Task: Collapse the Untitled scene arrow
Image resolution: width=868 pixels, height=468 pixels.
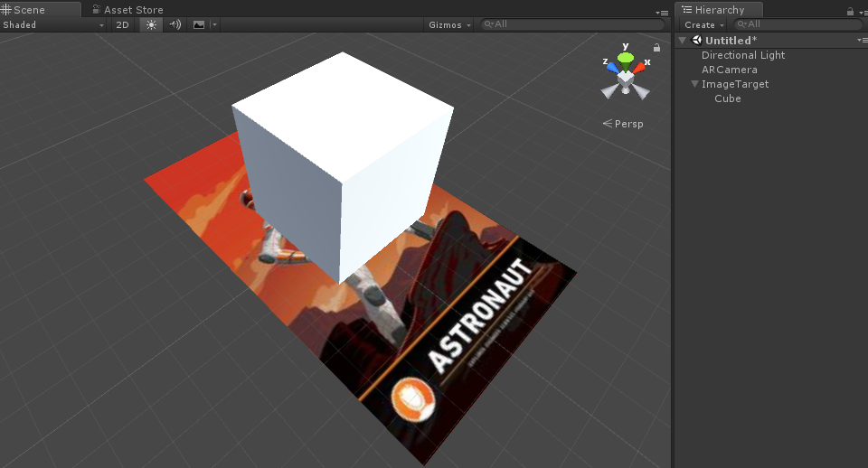Action: click(x=683, y=41)
